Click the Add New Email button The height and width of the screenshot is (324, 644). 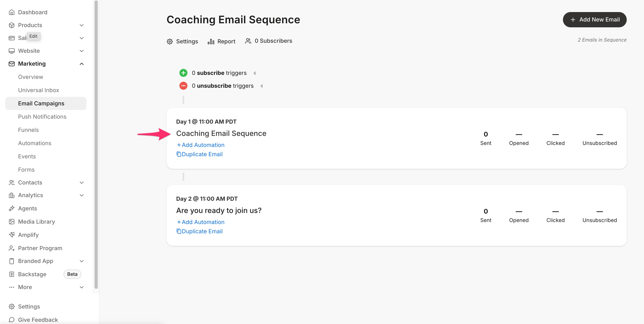coord(595,20)
